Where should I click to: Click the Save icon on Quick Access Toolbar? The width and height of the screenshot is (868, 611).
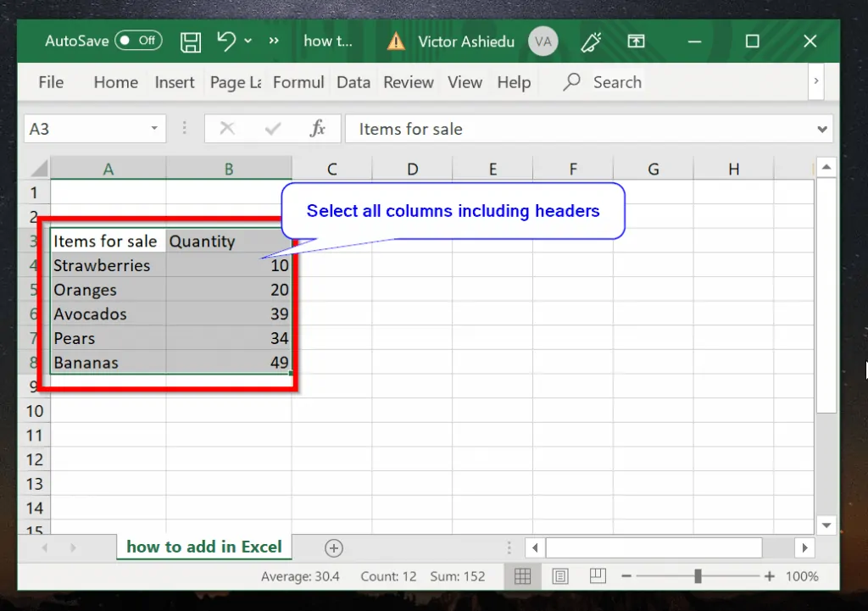coord(191,41)
